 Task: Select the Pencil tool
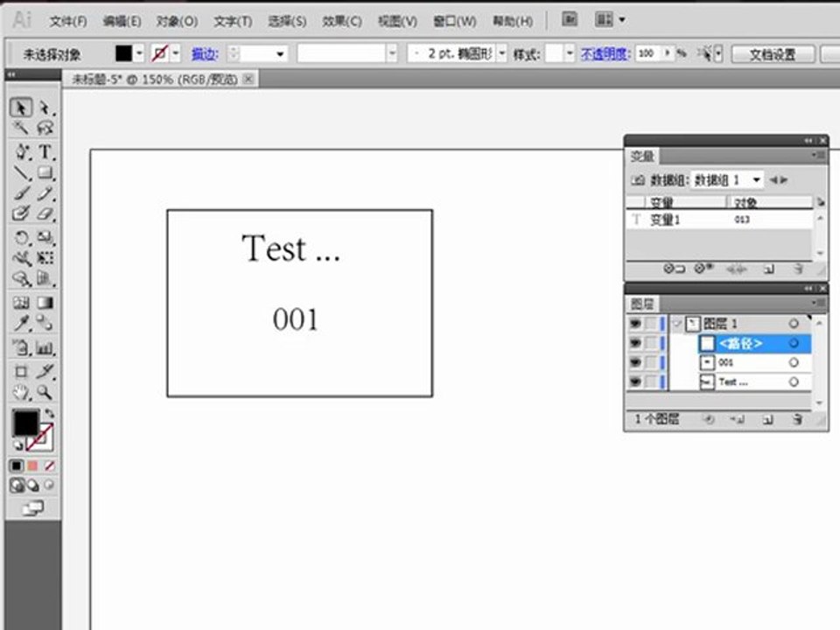pos(45,192)
